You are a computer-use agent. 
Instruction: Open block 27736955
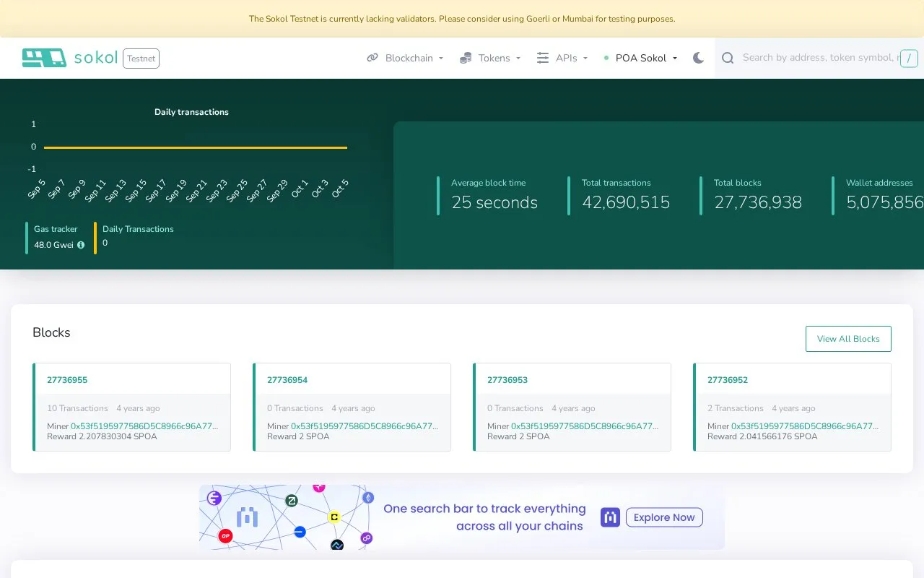coord(67,380)
